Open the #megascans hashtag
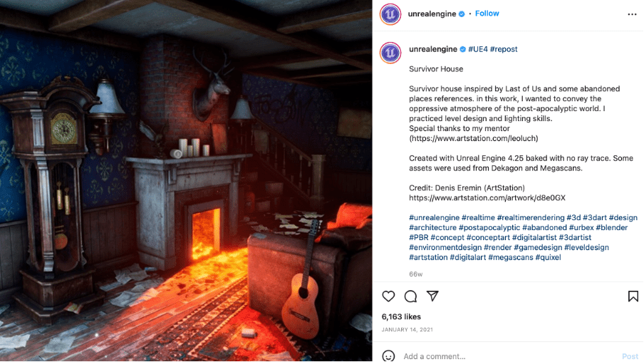 tap(511, 258)
